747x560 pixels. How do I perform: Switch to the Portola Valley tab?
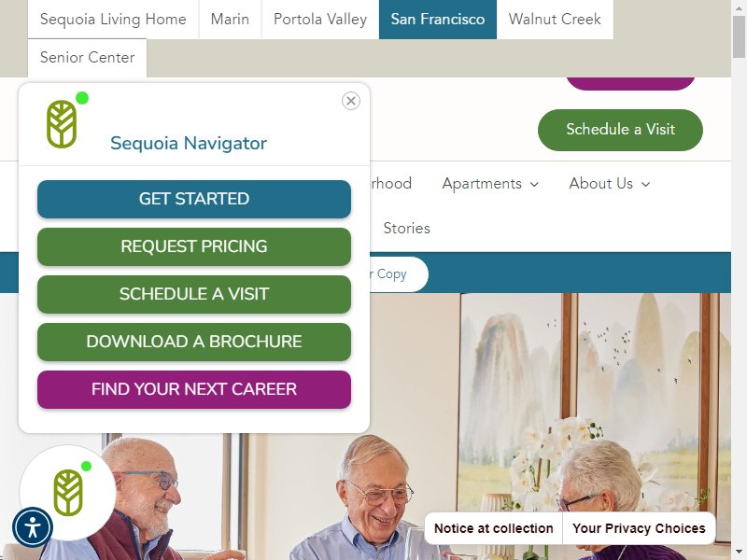click(x=320, y=19)
